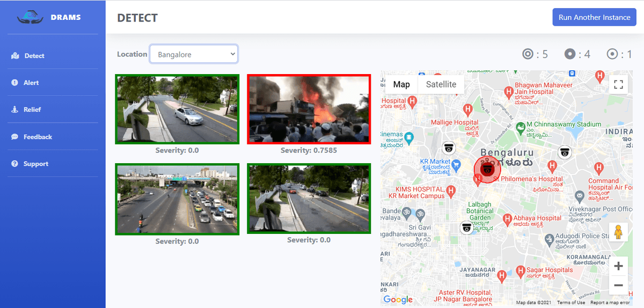Click the camera marker right of the Bengaluru label
This screenshot has height=308, width=644.
coord(564,152)
